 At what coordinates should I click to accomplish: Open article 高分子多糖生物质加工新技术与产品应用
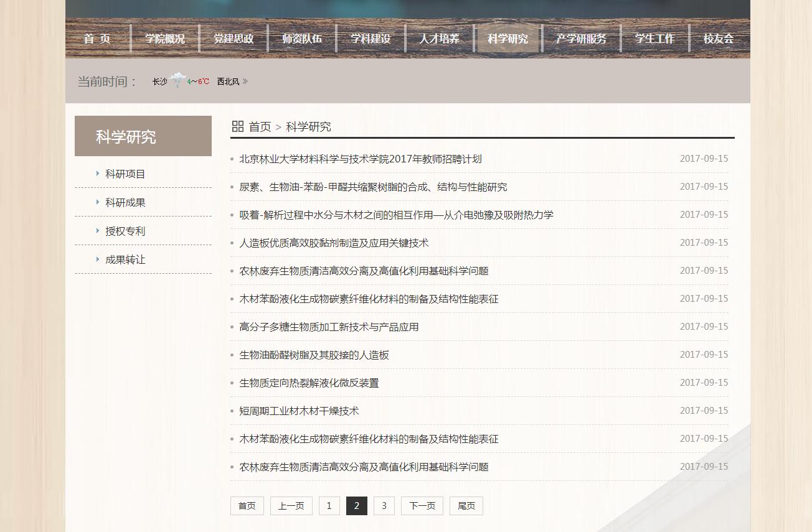[x=329, y=327]
